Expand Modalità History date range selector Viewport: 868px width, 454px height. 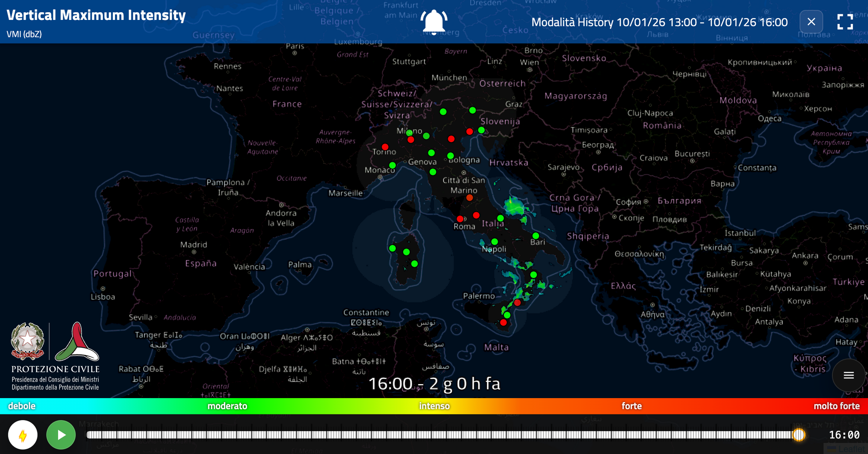tap(660, 22)
